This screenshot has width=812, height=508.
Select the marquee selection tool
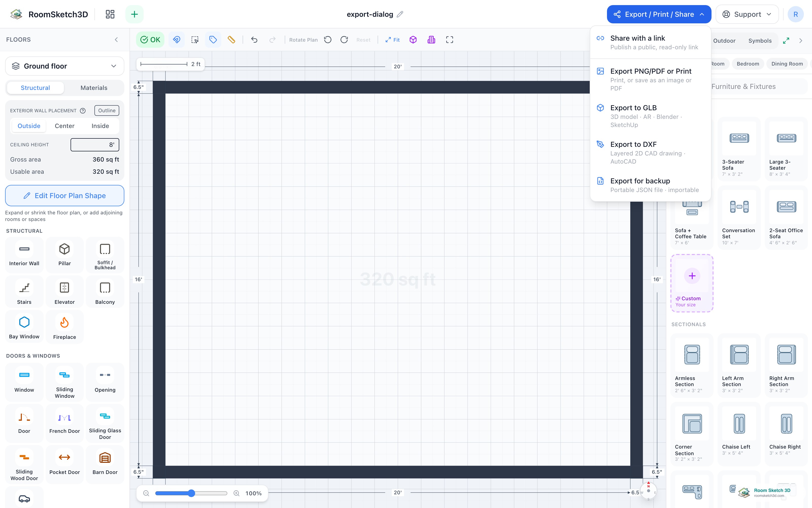pyautogui.click(x=195, y=40)
